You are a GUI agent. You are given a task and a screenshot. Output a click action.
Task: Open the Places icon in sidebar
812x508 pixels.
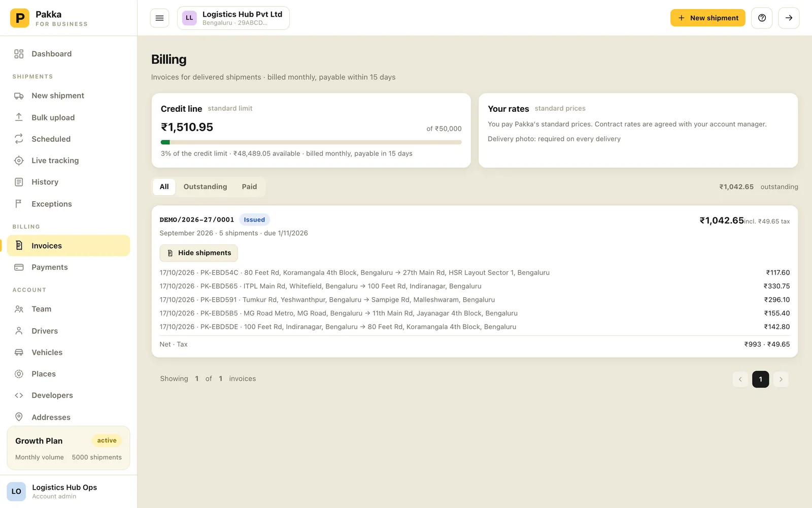point(19,374)
